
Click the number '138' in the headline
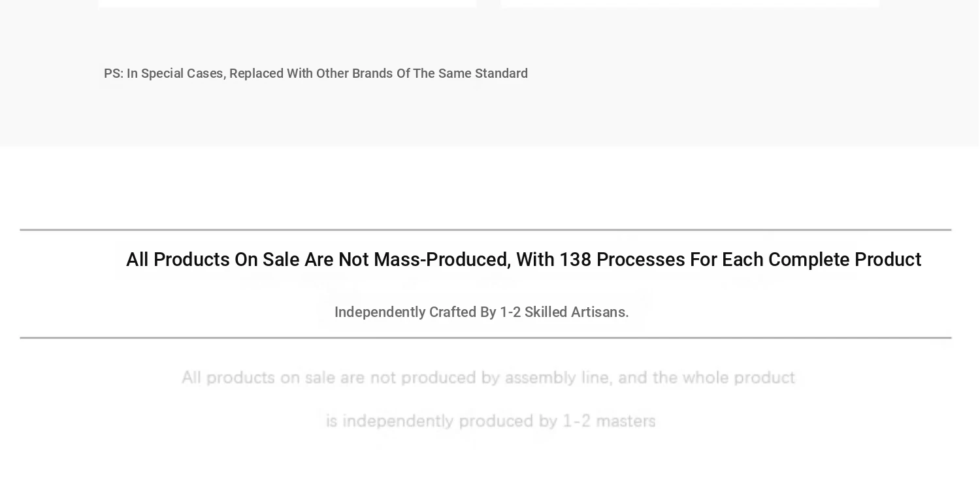pyautogui.click(x=576, y=260)
